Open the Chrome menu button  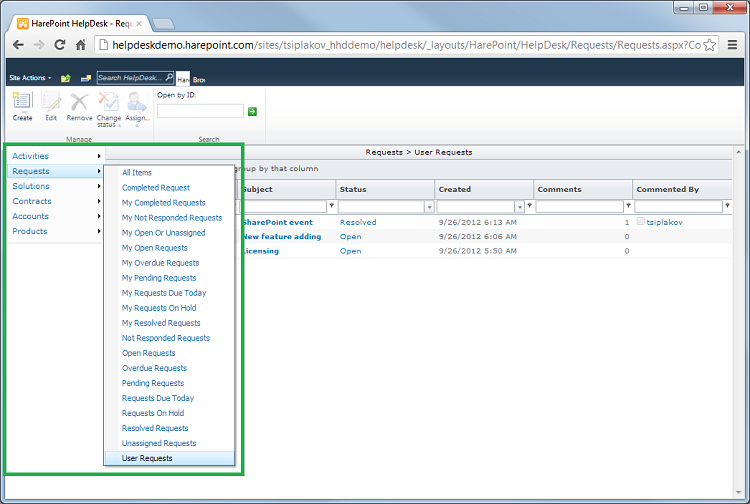pyautogui.click(x=732, y=45)
